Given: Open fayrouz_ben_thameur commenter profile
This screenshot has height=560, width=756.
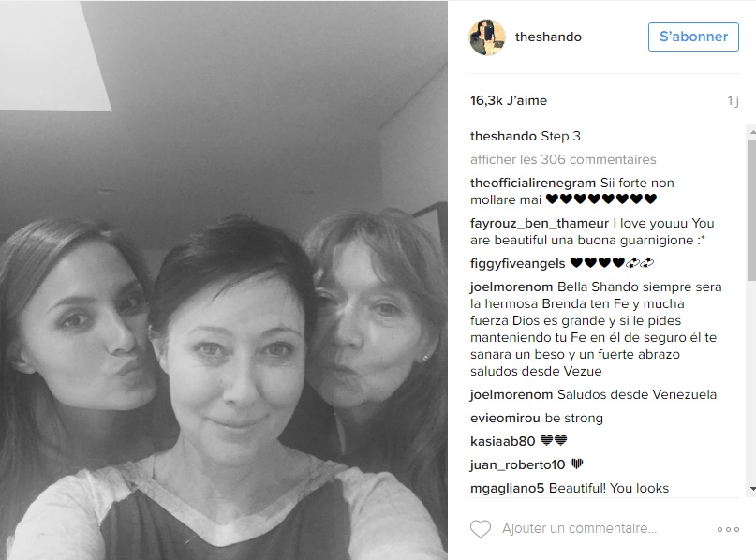Looking at the screenshot, I should tap(539, 223).
